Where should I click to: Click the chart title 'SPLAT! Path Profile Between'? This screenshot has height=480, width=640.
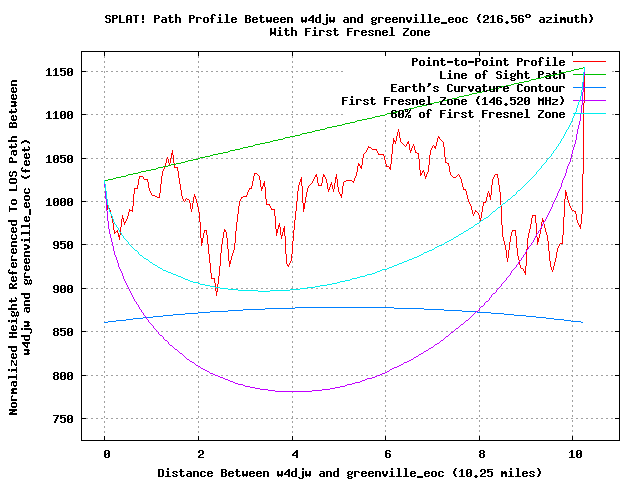pos(199,19)
